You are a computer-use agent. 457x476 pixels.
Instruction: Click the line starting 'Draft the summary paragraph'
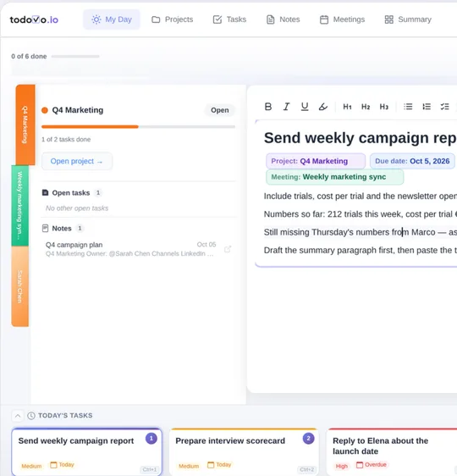coord(361,250)
